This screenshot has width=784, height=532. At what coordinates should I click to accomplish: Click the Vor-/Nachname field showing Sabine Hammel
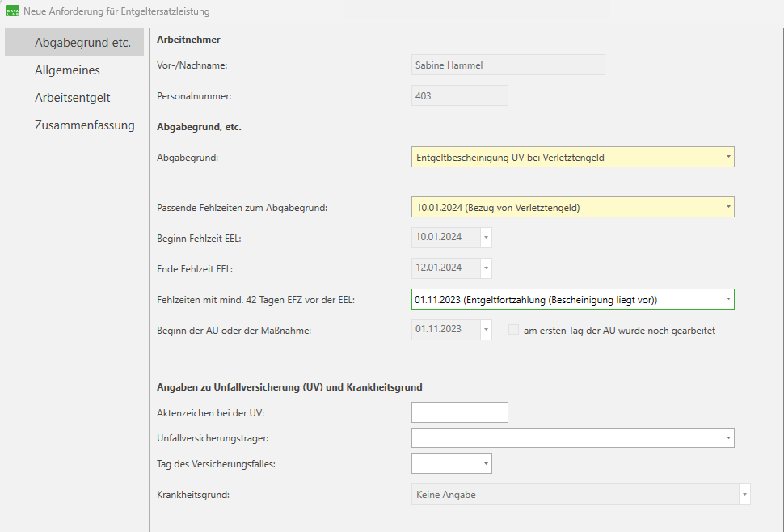click(x=508, y=65)
